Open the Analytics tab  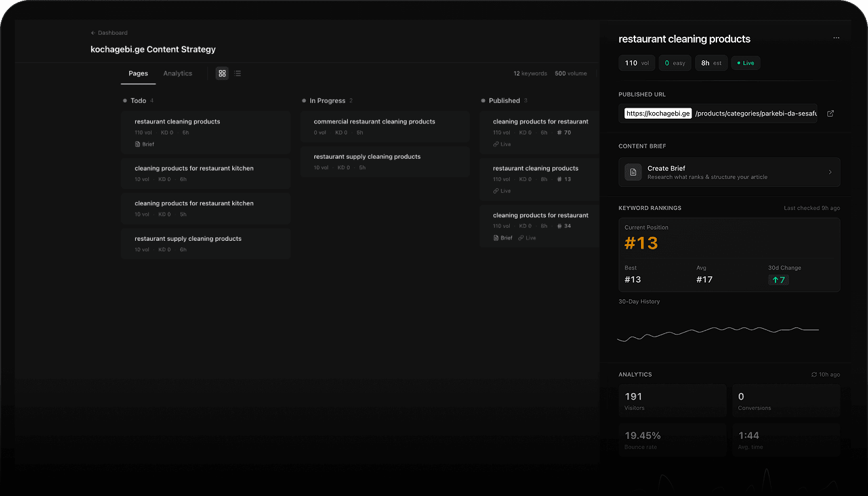coord(178,73)
